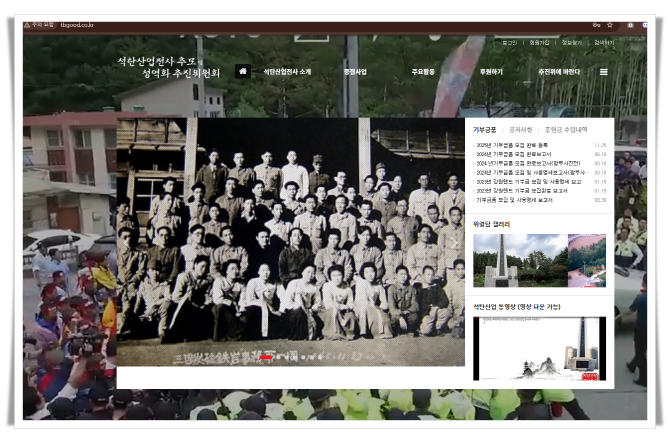The width and height of the screenshot is (670, 443).
Task: Click the 로그인 link at top
Action: click(x=510, y=43)
